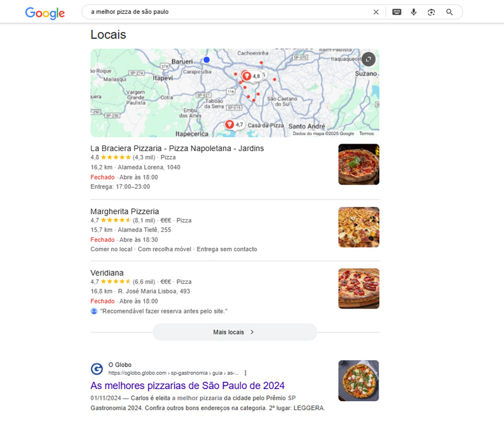Expand more places with 'Mais locais'
The image size is (504, 425).
[x=234, y=332]
